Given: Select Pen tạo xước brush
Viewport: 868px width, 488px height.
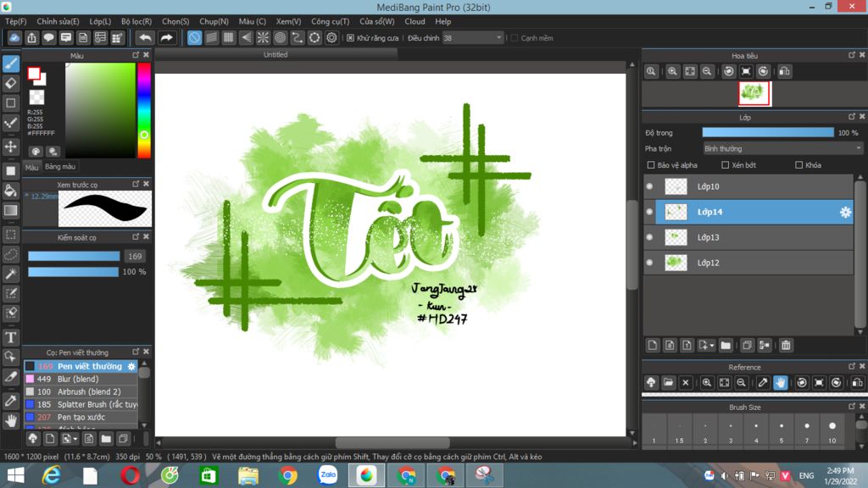Looking at the screenshot, I should click(81, 417).
